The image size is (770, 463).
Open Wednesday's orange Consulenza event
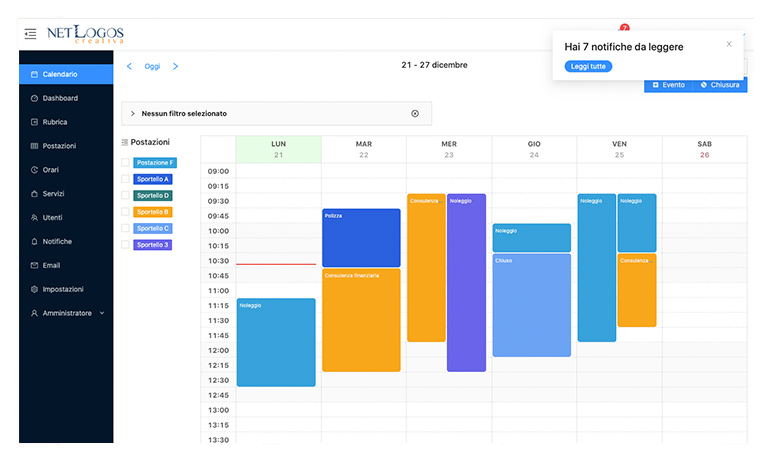coord(426,268)
